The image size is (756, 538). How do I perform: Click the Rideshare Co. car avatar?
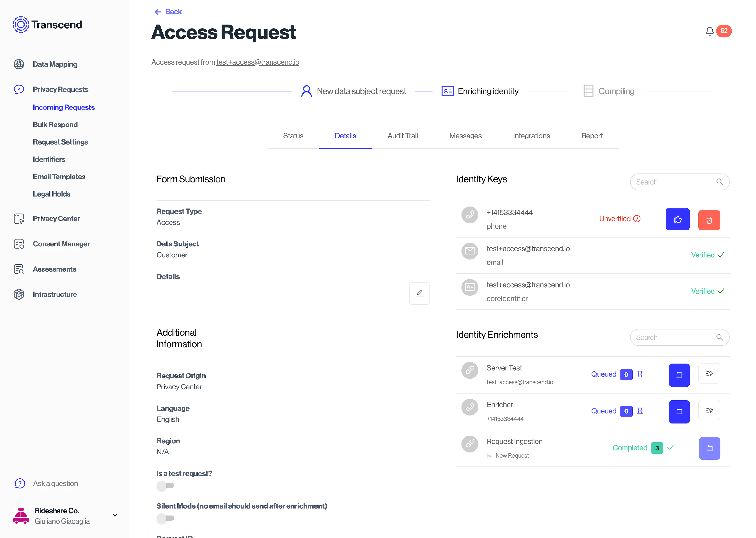tap(21, 516)
